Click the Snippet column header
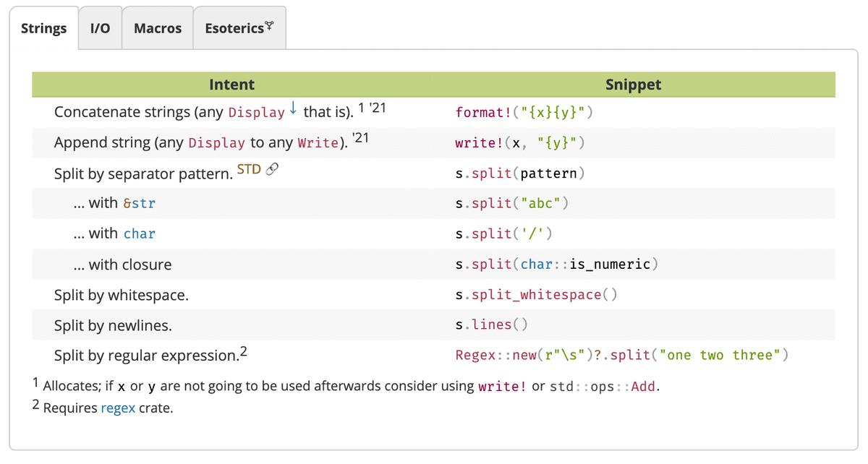 pyautogui.click(x=633, y=85)
